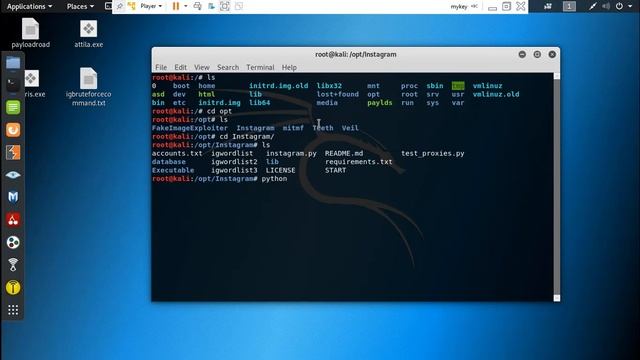Expand system menu arrow beside power icon
Viewport: 640px width, 360px height.
click(630, 6)
